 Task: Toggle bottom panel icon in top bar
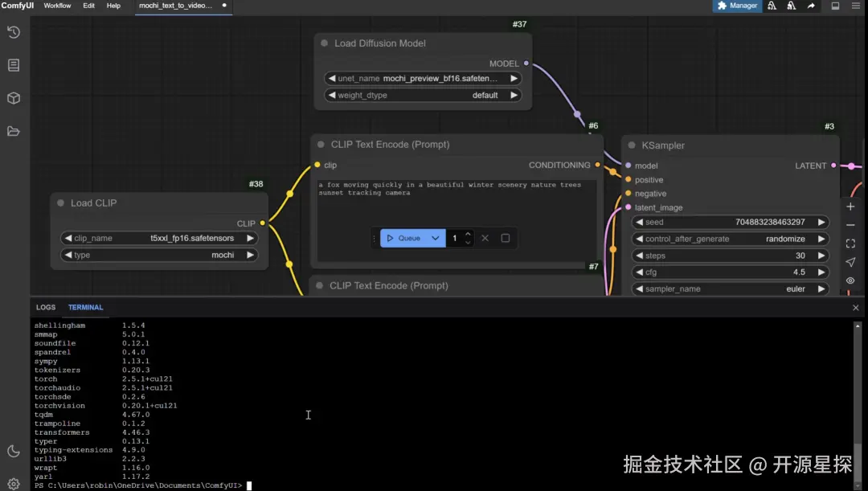pos(835,6)
